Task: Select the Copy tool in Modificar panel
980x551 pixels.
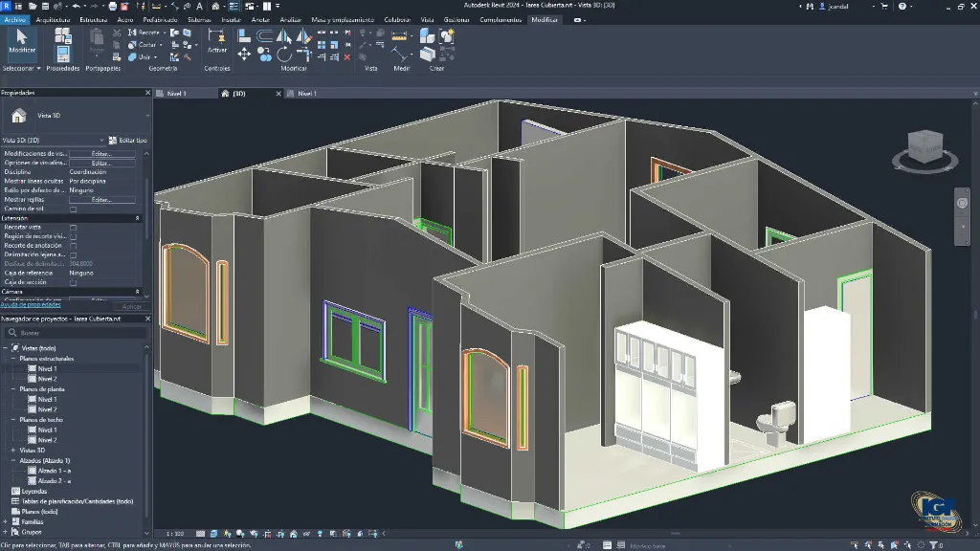Action: pyautogui.click(x=264, y=55)
